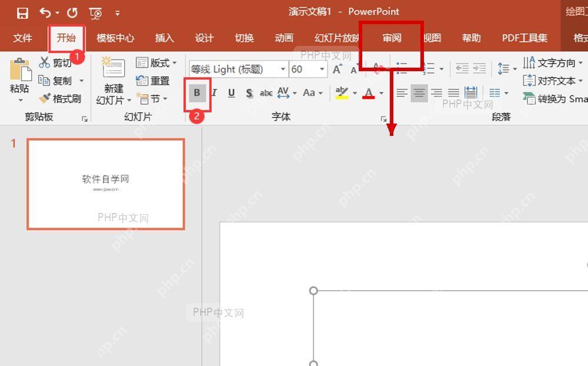Copy selection with 复制
The width and height of the screenshot is (588, 366).
pos(55,81)
